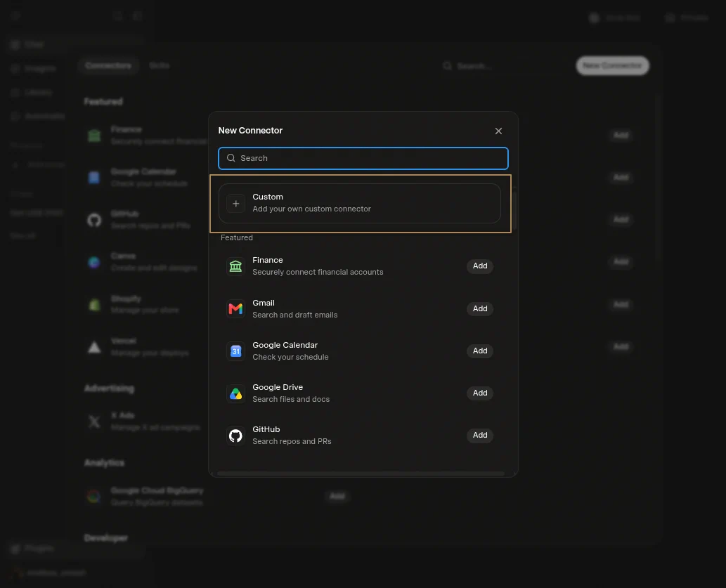This screenshot has height=588, width=726.
Task: Click the 'Gmail' connector name
Action: pos(264,303)
